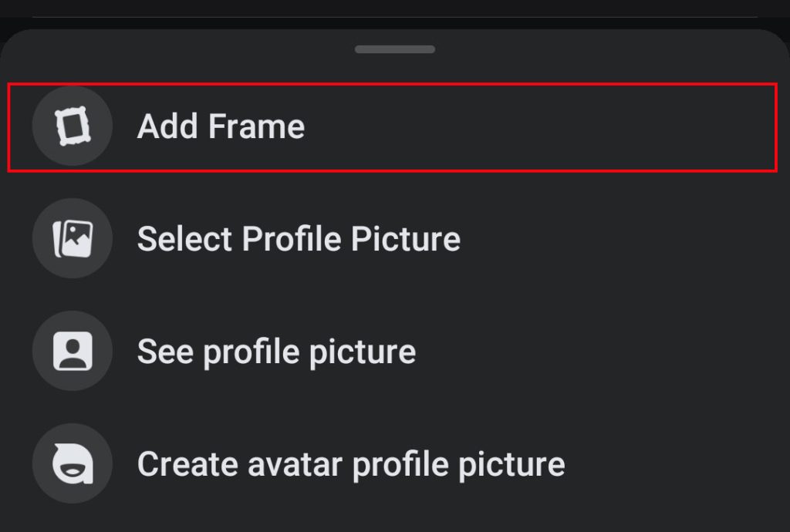The image size is (790, 532).
Task: Choose "Add Frame" from the menu
Action: 221,126
